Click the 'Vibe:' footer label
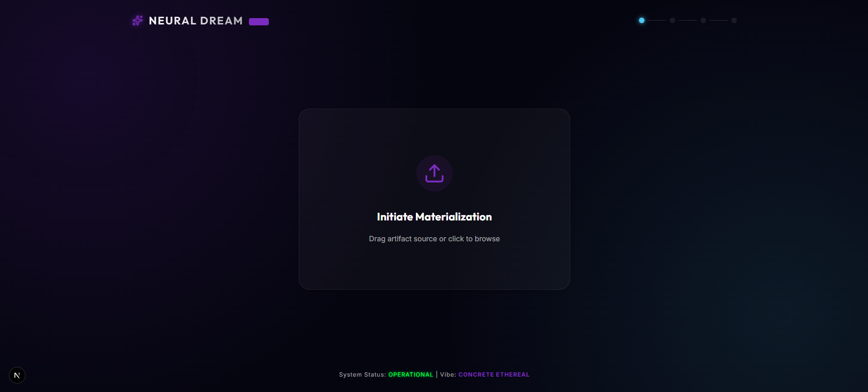 [x=448, y=374]
